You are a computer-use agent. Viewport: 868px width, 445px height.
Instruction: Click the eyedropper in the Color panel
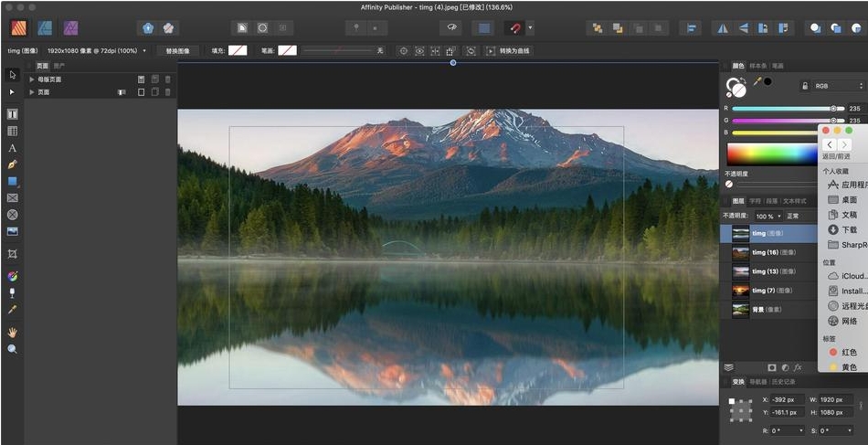[757, 82]
